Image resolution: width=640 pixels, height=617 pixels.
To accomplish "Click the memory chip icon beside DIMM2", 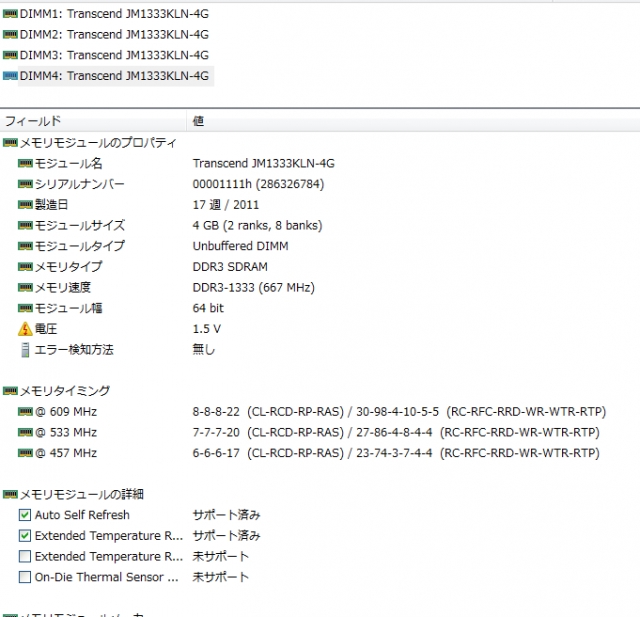I will click(10, 35).
